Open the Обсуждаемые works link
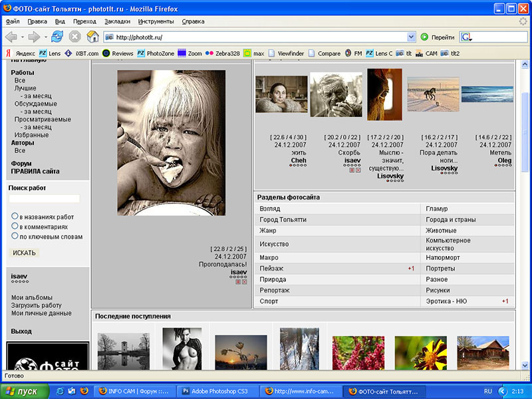The image size is (532, 399). tap(36, 104)
